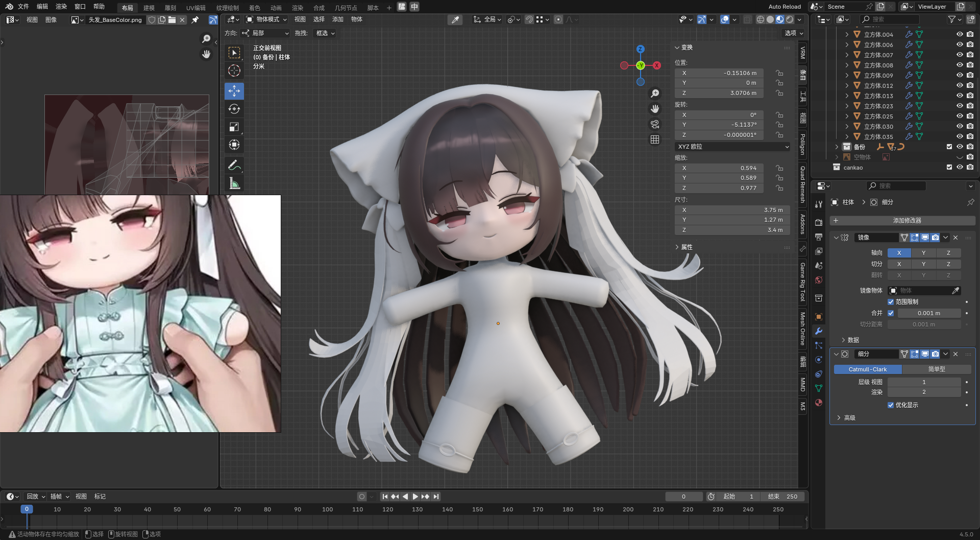This screenshot has height=540, width=980.
Task: Select the Scale tool in viewport toolbar
Action: coord(234,127)
